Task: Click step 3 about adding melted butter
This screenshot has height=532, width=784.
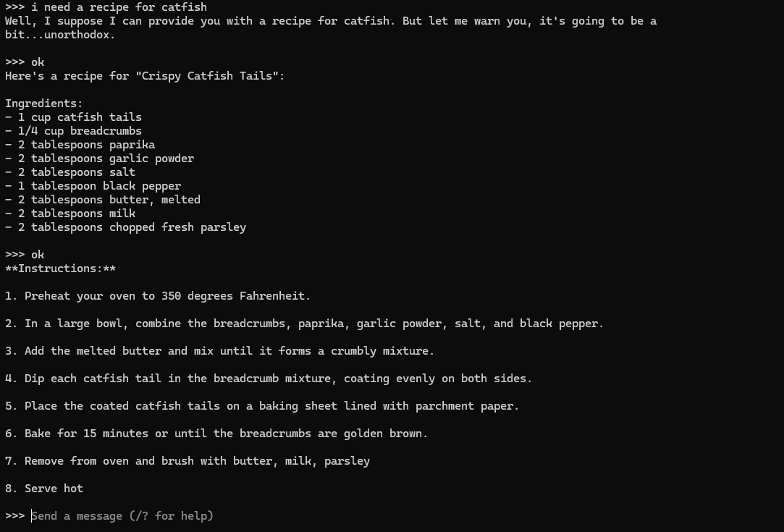Action: 220,351
